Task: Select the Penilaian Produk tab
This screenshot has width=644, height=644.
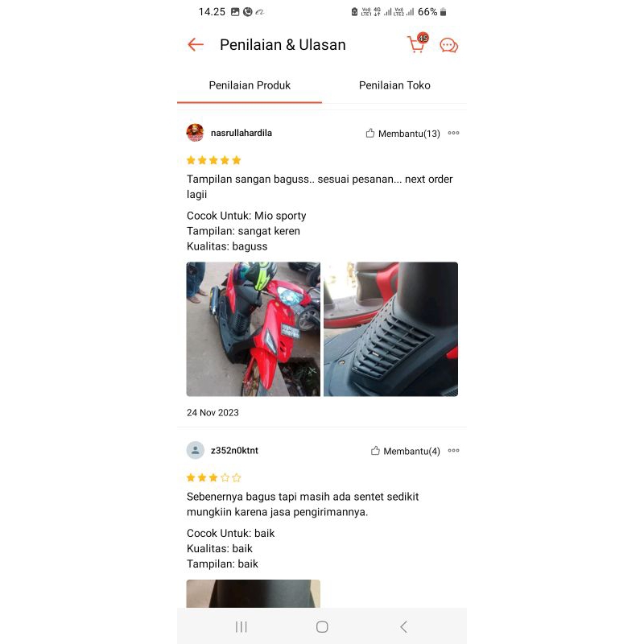Action: click(x=250, y=85)
